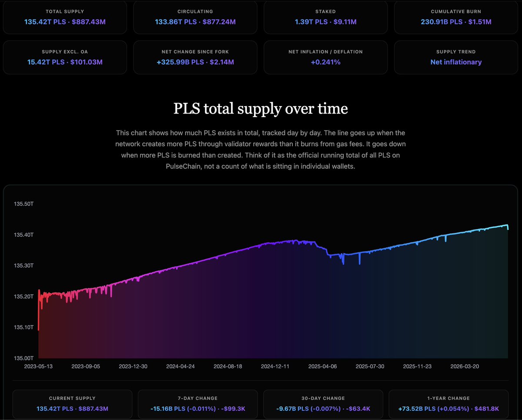The height and width of the screenshot is (420, 522).
Task: Click the '+0.241%' inflation value
Action: tap(326, 62)
